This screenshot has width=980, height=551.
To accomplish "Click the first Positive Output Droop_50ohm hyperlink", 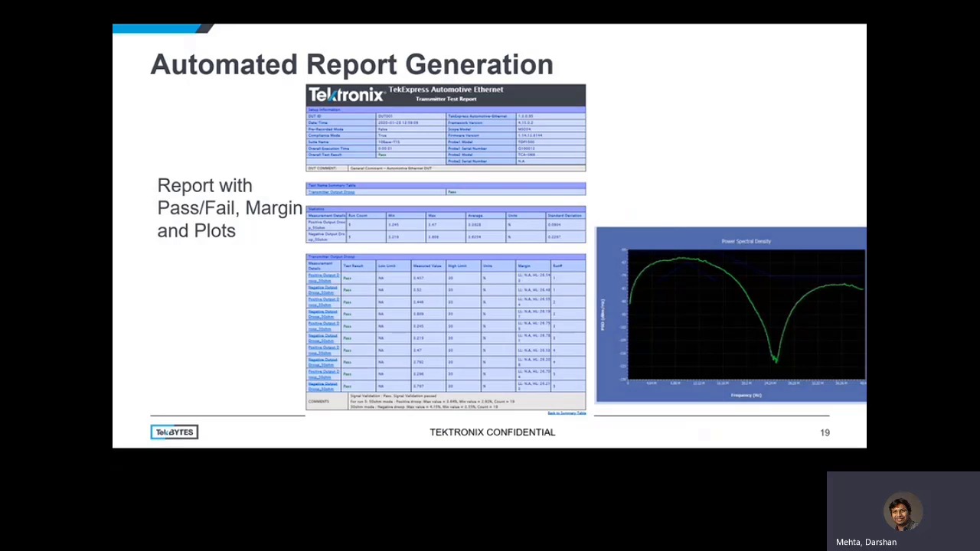I will (x=322, y=277).
